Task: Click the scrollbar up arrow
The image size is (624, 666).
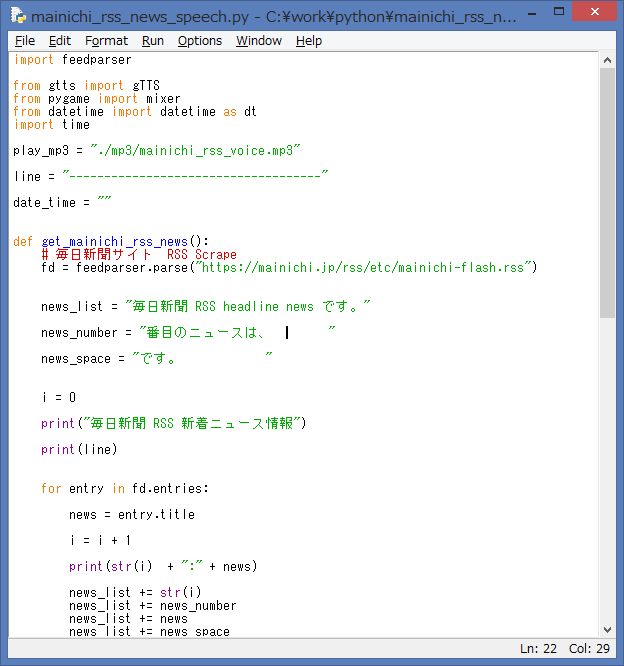Action: (x=607, y=59)
